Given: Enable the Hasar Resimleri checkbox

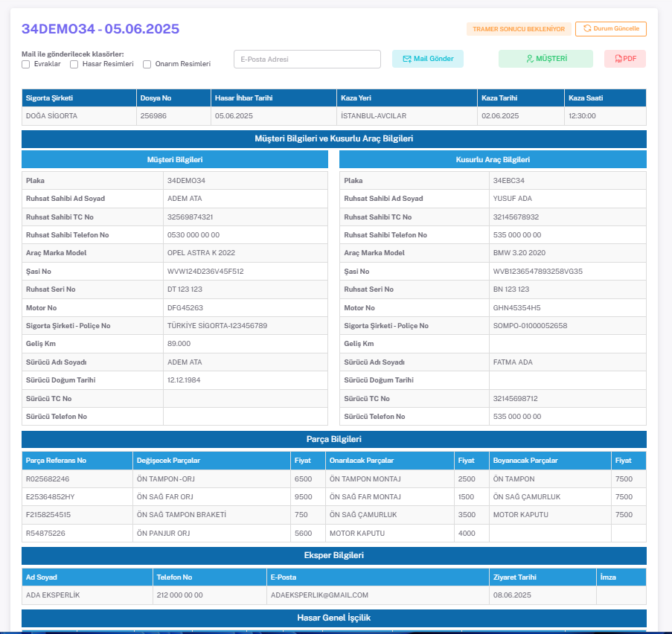Looking at the screenshot, I should 74,64.
